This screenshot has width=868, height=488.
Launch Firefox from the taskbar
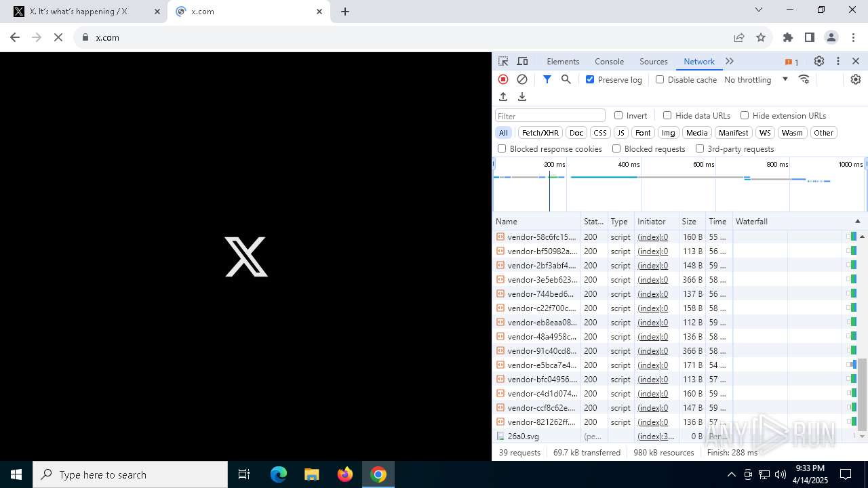345,474
